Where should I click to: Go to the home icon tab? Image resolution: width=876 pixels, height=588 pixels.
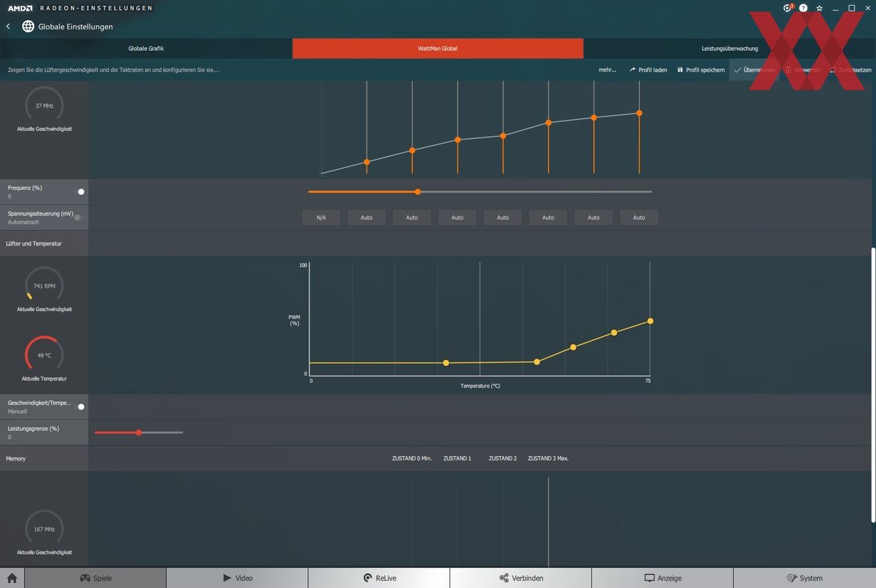click(12, 578)
